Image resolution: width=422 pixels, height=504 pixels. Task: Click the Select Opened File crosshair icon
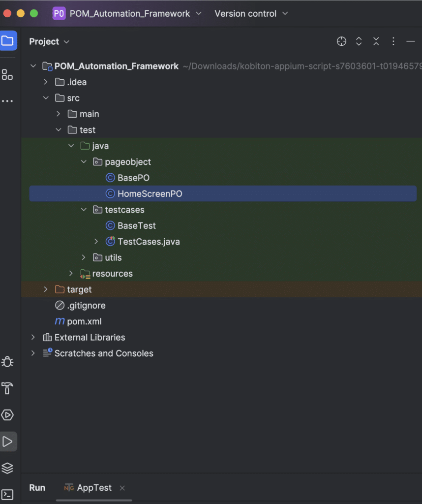pyautogui.click(x=341, y=41)
